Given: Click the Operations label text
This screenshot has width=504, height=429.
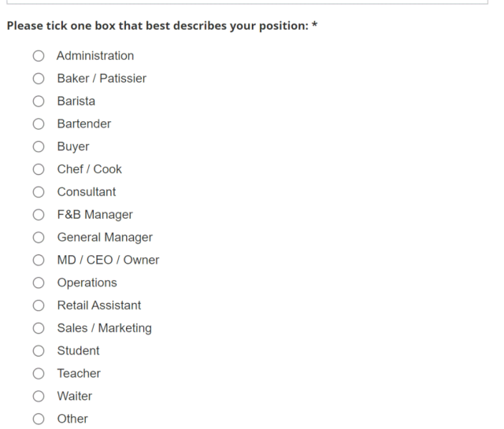Looking at the screenshot, I should tap(87, 283).
